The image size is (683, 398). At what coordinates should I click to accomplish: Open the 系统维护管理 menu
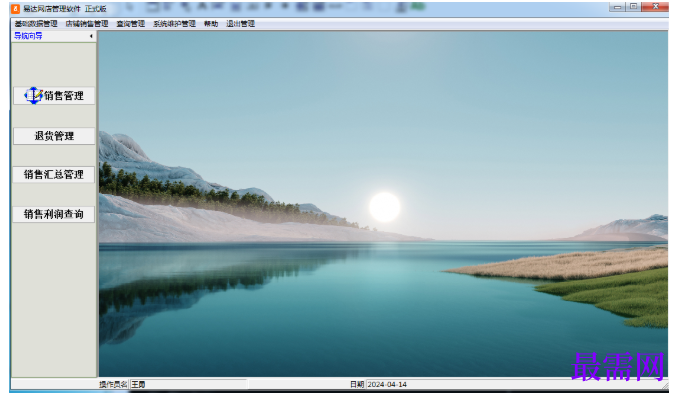[x=174, y=24]
